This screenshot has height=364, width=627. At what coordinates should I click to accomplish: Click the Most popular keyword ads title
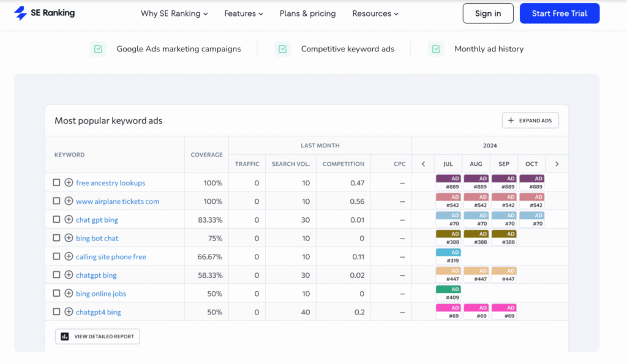(x=108, y=121)
